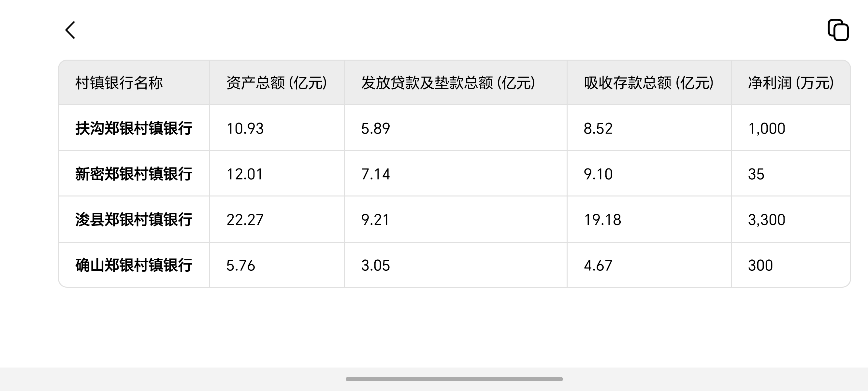Select the 净利润 (万元) column header
The image size is (868, 391).
coord(791,83)
